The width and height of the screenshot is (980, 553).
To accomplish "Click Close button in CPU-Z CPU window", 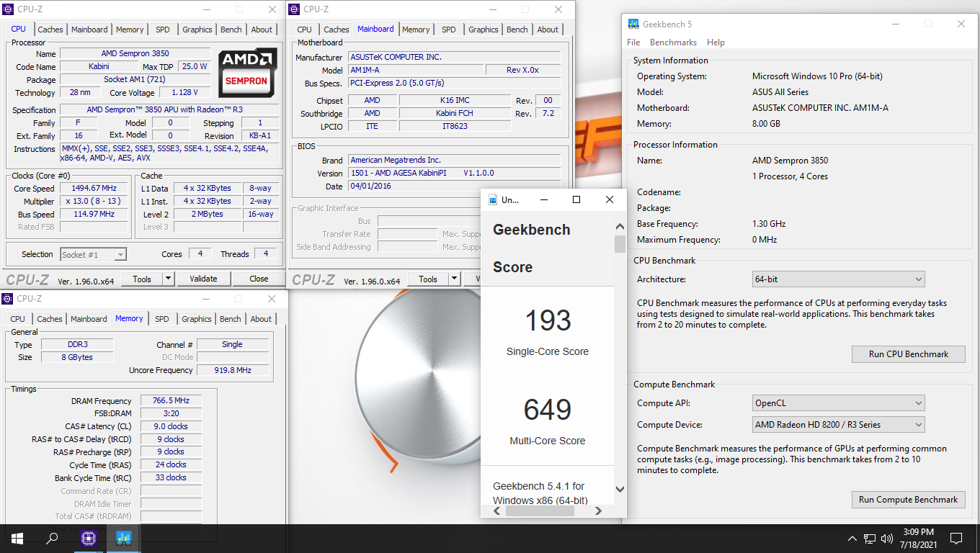I will coord(259,279).
